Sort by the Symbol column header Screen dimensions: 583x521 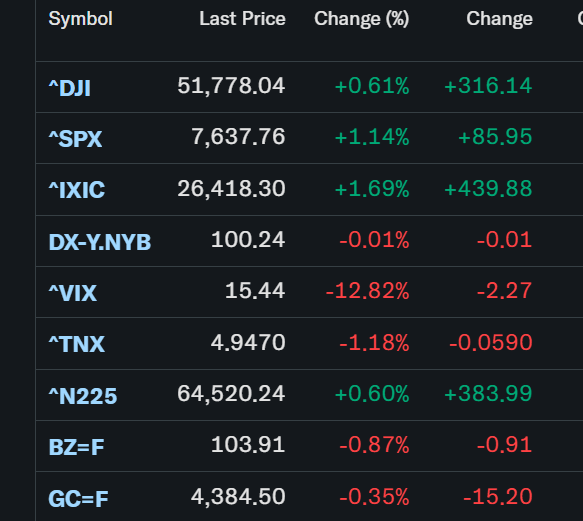pyautogui.click(x=81, y=19)
